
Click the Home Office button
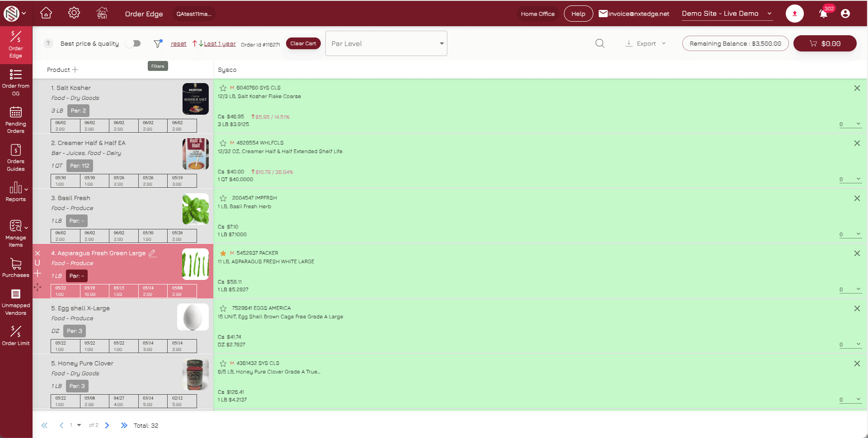[538, 14]
